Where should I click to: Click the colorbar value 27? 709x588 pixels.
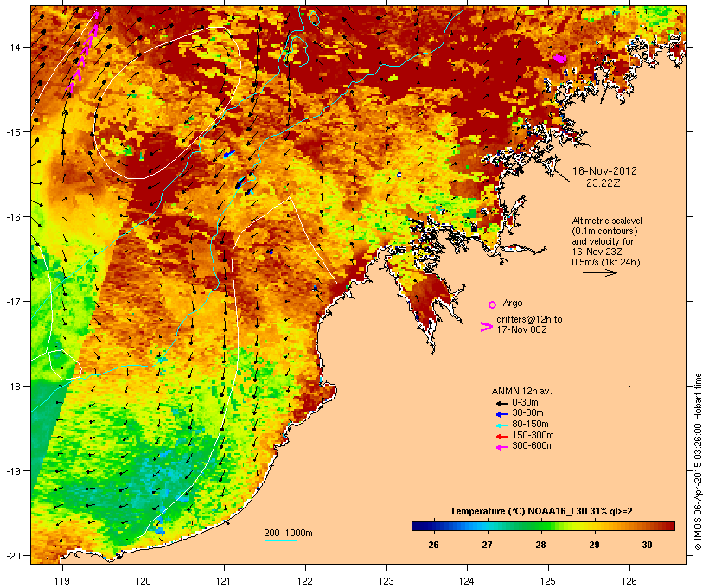click(487, 545)
